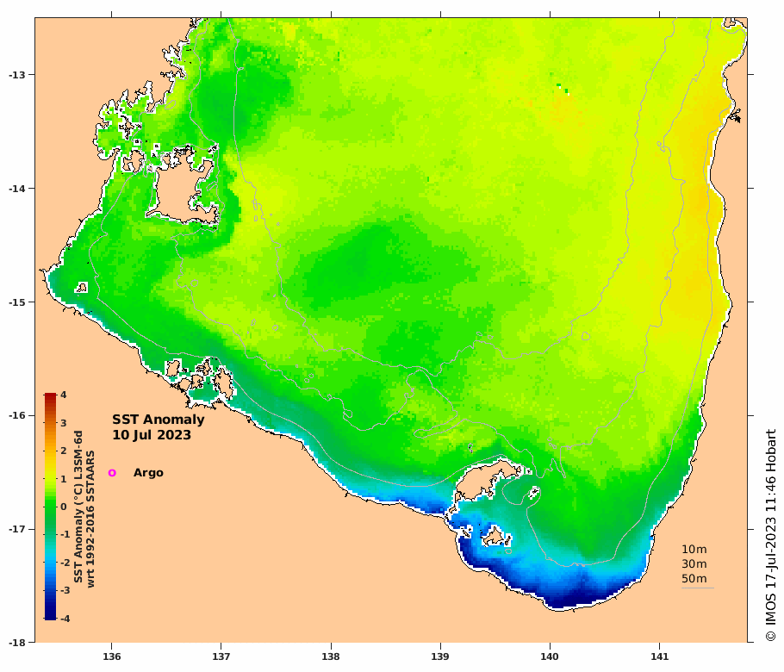This screenshot has width=784, height=672.
Task: Click the colorbar value -1
Action: coord(65,534)
